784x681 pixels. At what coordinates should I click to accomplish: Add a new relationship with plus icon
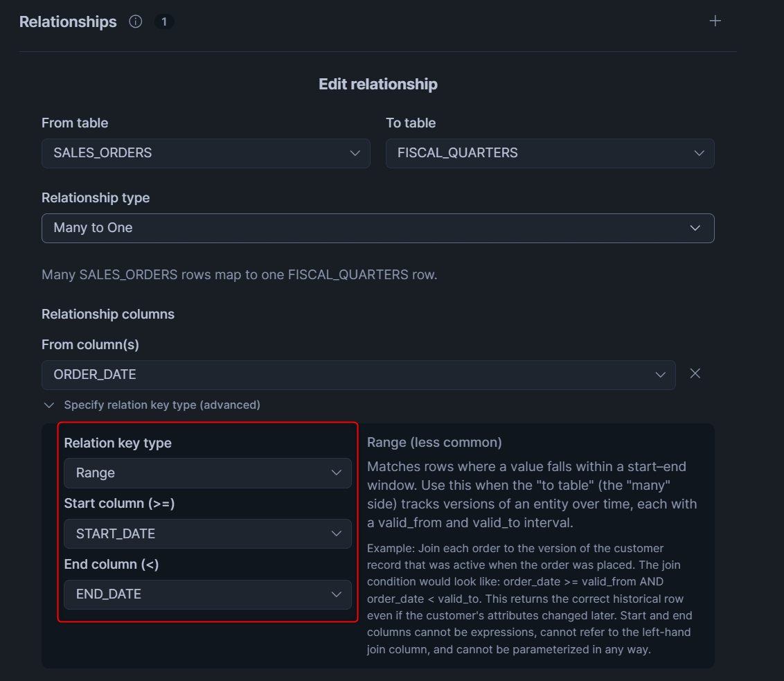point(715,21)
